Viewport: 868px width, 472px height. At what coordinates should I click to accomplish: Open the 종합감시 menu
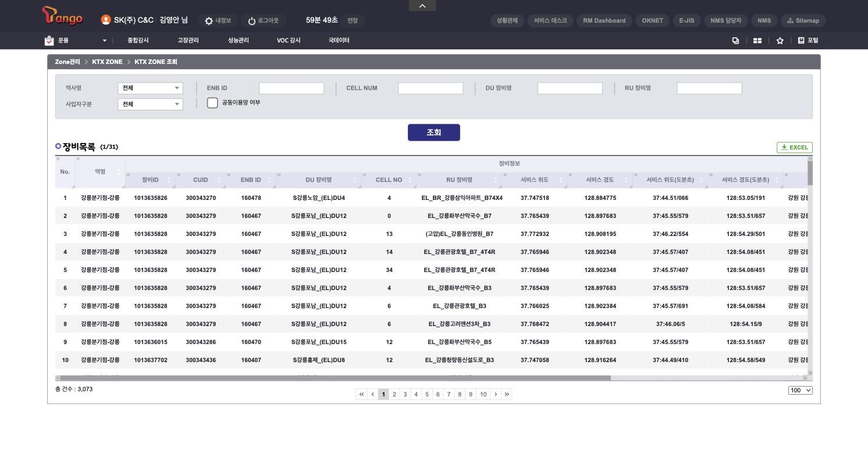(x=138, y=41)
